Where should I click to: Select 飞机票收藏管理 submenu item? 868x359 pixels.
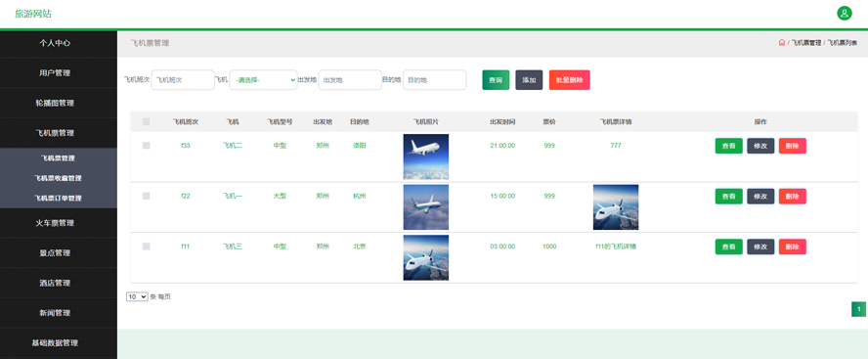coord(58,178)
